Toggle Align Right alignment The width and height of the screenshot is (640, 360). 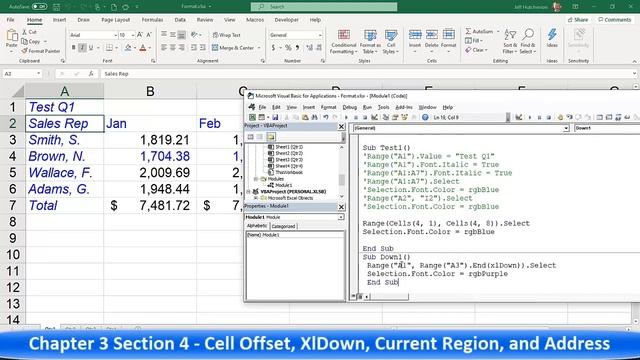point(182,48)
